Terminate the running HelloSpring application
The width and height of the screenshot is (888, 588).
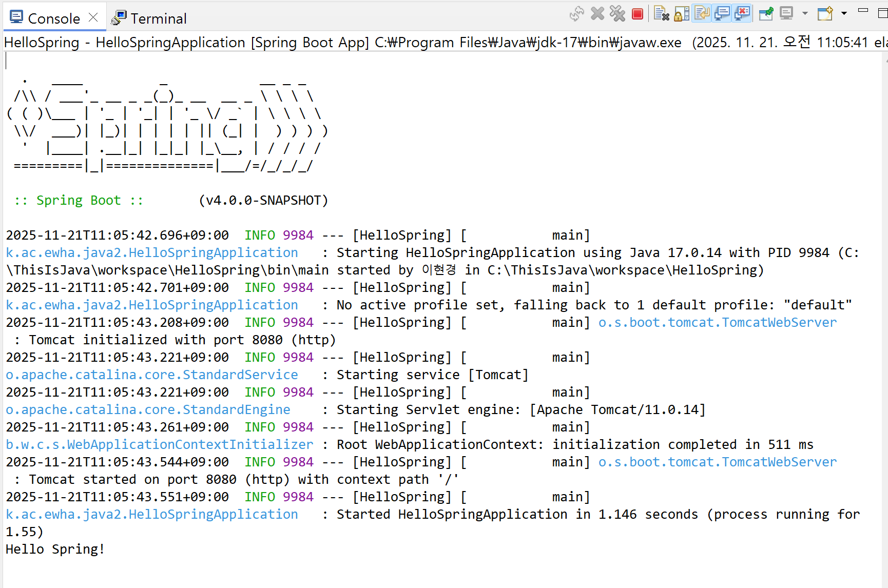[x=638, y=14]
